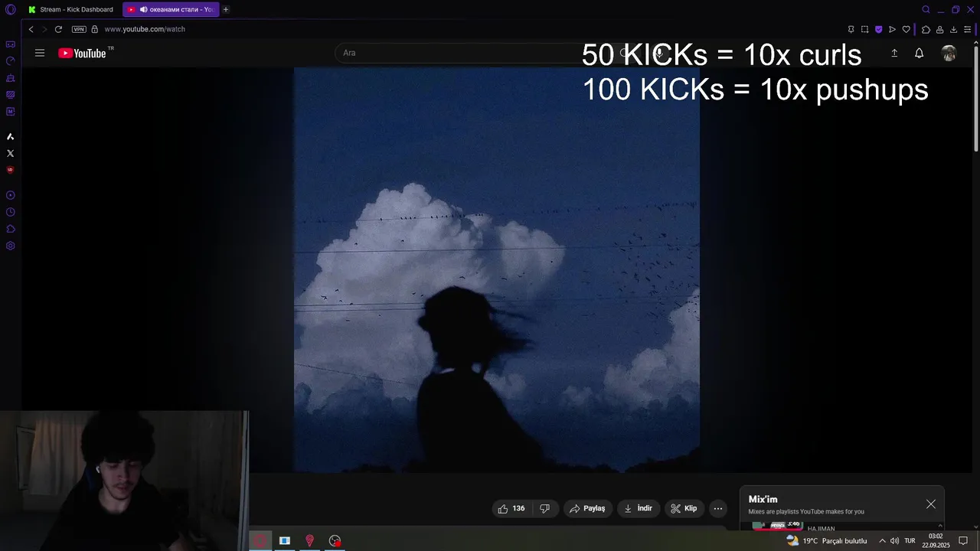Open the send arrow icon in address bar
Viewport: 980px width, 551px height.
tap(892, 29)
